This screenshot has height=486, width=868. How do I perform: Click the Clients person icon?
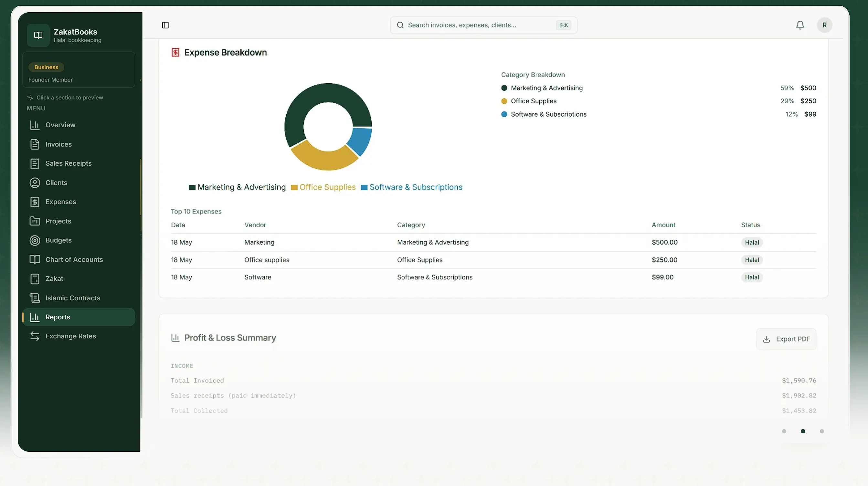pos(35,182)
